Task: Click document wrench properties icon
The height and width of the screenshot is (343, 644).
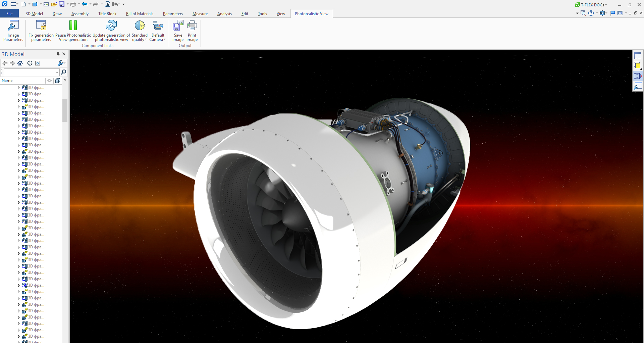Action: tap(108, 4)
